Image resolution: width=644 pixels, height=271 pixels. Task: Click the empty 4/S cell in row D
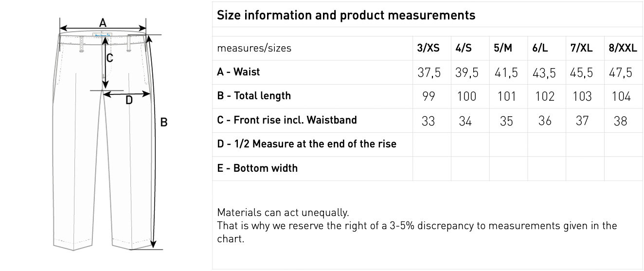click(x=470, y=144)
